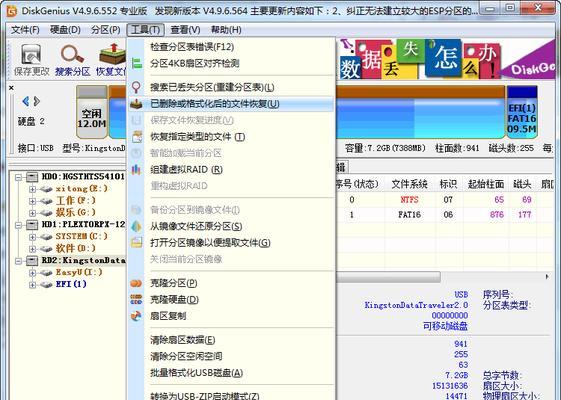Expand the 工作(F:) partition node
This screenshot has height=400, width=561.
[x=32, y=201]
